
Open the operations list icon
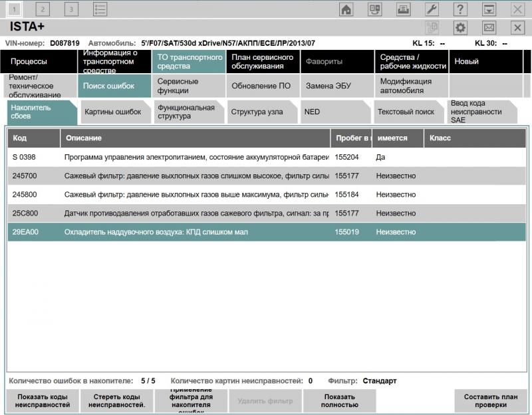coord(100,9)
